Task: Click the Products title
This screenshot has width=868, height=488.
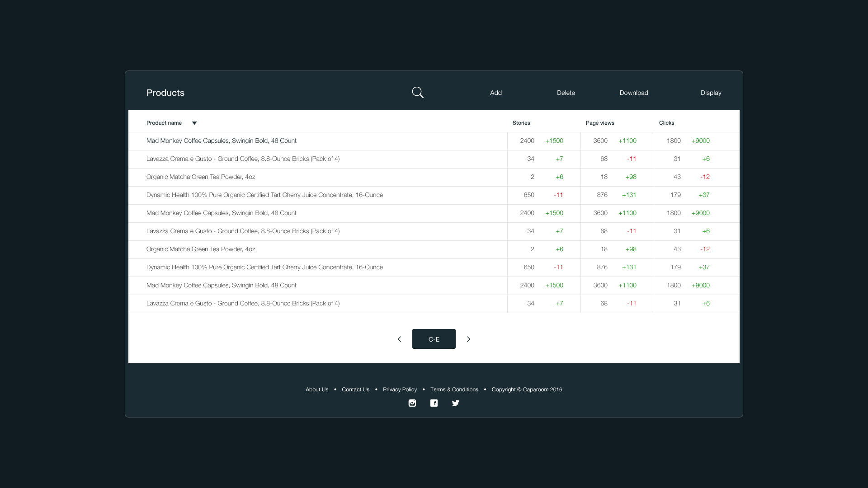Action: pos(165,93)
